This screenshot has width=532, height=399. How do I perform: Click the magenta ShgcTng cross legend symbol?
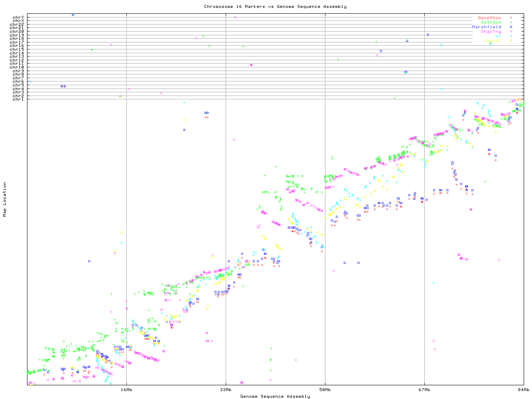point(511,32)
